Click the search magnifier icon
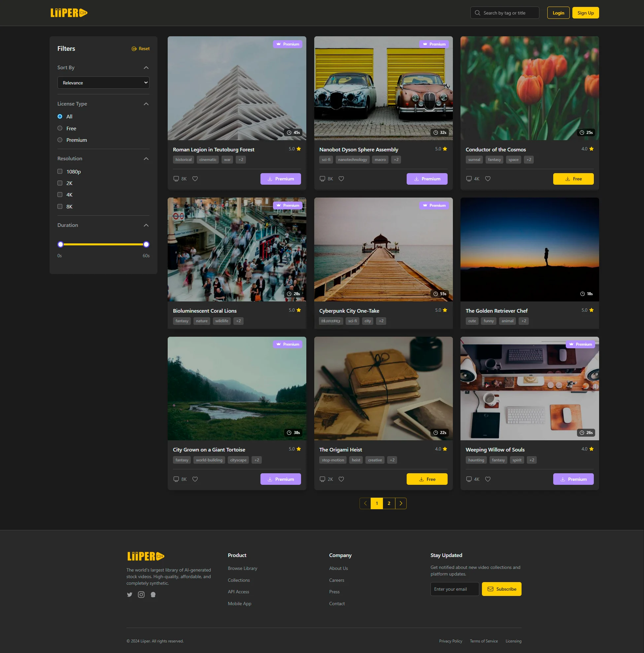Image resolution: width=644 pixels, height=653 pixels. click(x=477, y=13)
